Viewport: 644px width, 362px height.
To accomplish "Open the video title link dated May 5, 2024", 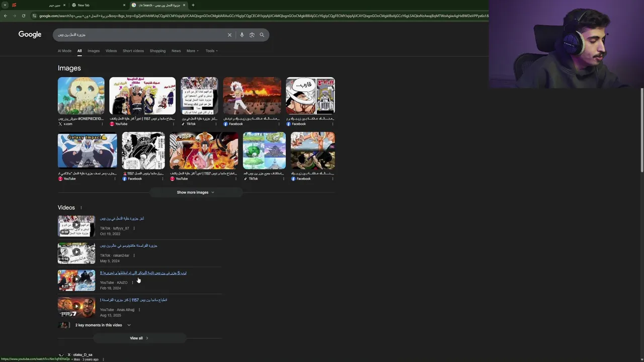I will click(128, 246).
